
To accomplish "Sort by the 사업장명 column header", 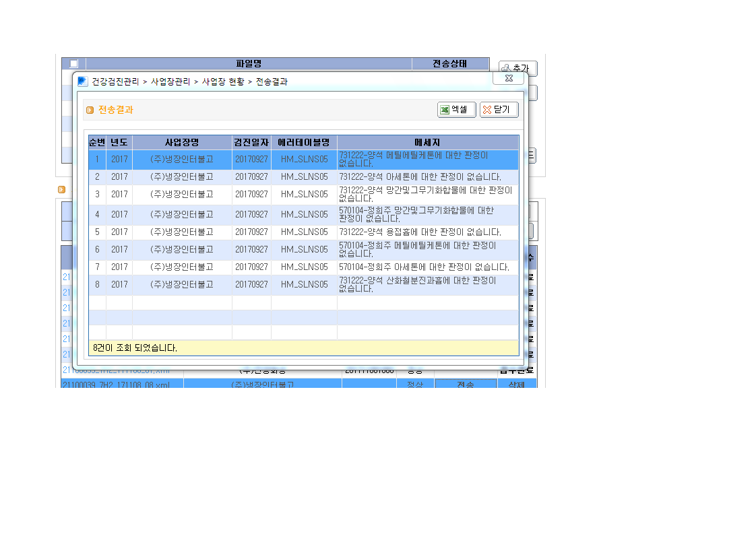I will pos(182,142).
